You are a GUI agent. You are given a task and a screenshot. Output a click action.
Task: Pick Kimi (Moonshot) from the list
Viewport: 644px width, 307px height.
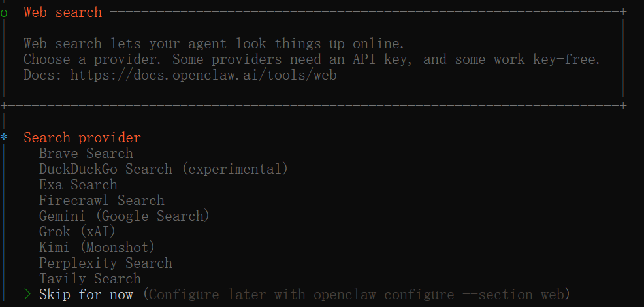(x=97, y=248)
